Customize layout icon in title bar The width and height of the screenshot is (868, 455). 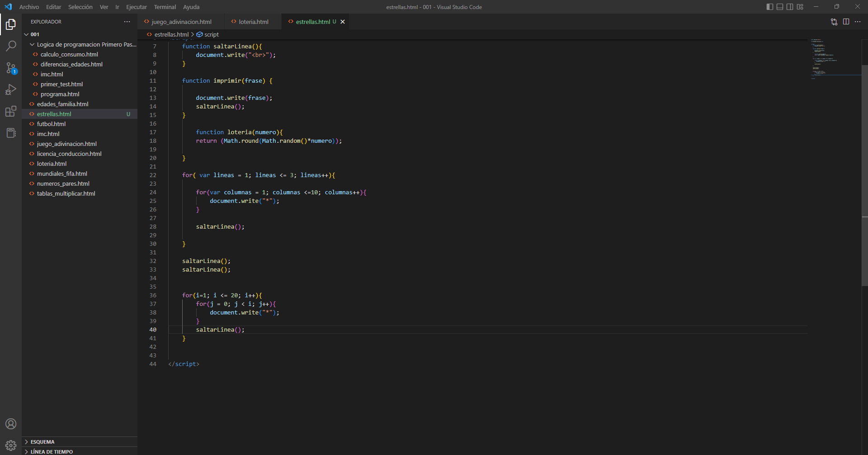pos(800,7)
